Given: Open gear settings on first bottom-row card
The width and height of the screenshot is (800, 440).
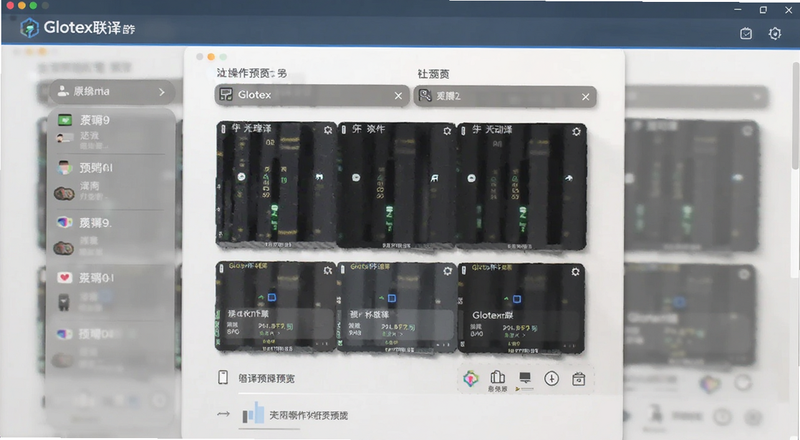Looking at the screenshot, I should [x=328, y=270].
